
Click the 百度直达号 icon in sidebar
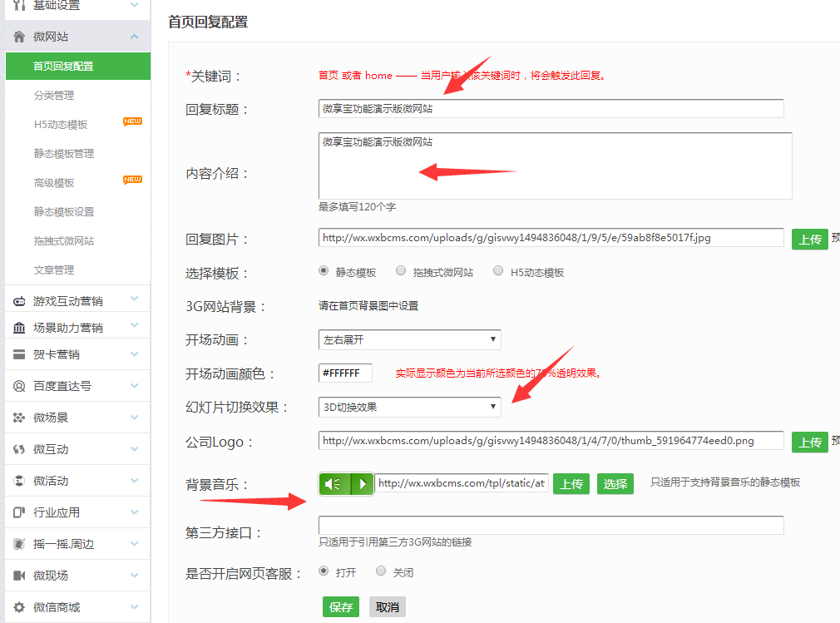(18, 385)
